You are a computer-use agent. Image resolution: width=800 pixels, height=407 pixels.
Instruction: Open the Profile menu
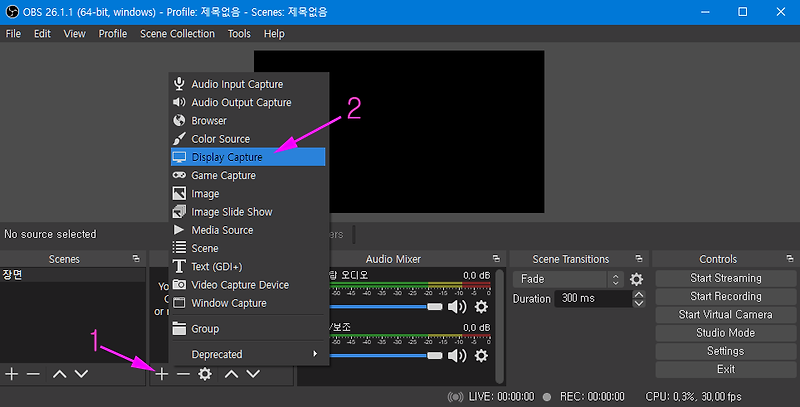tap(113, 34)
